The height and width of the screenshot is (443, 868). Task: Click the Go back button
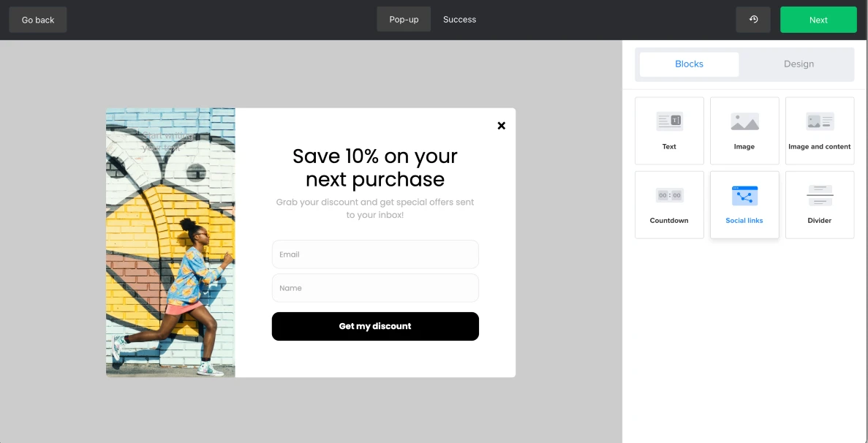click(38, 20)
